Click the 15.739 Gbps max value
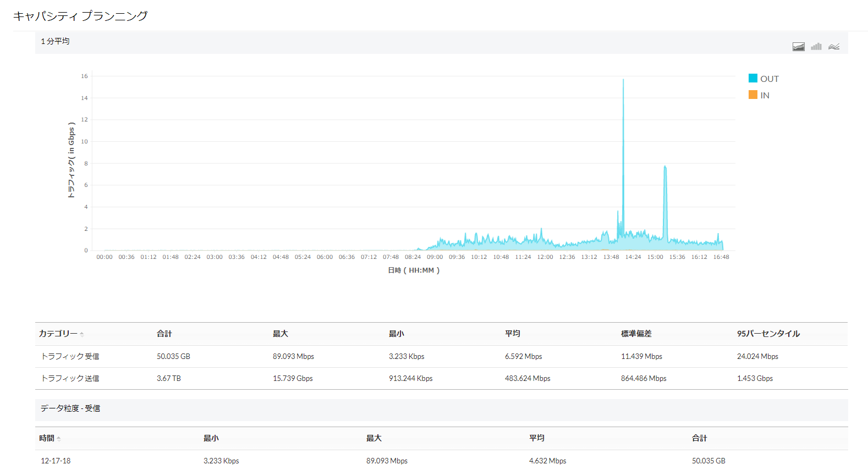The height and width of the screenshot is (470, 868). pyautogui.click(x=293, y=378)
